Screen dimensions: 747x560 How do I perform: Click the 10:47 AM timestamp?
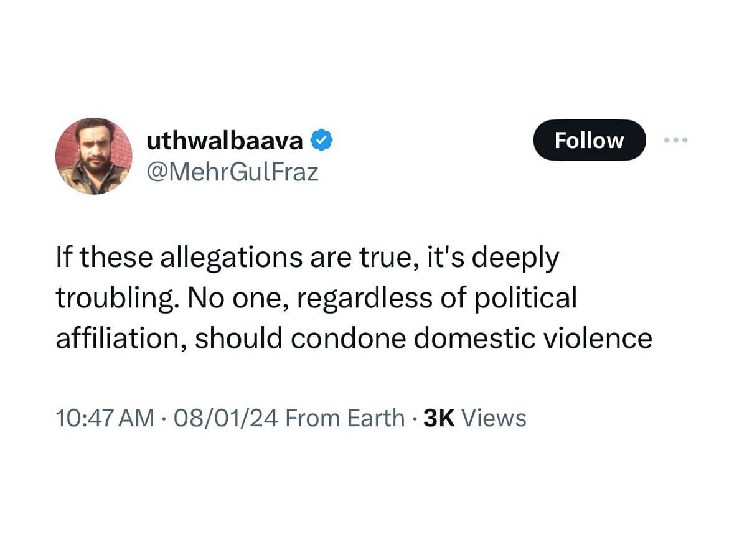[x=105, y=418]
